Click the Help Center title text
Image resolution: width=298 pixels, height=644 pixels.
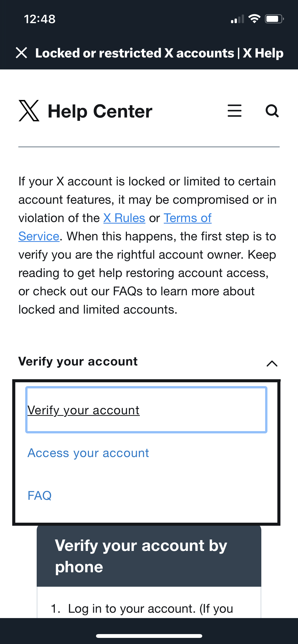coord(100,111)
